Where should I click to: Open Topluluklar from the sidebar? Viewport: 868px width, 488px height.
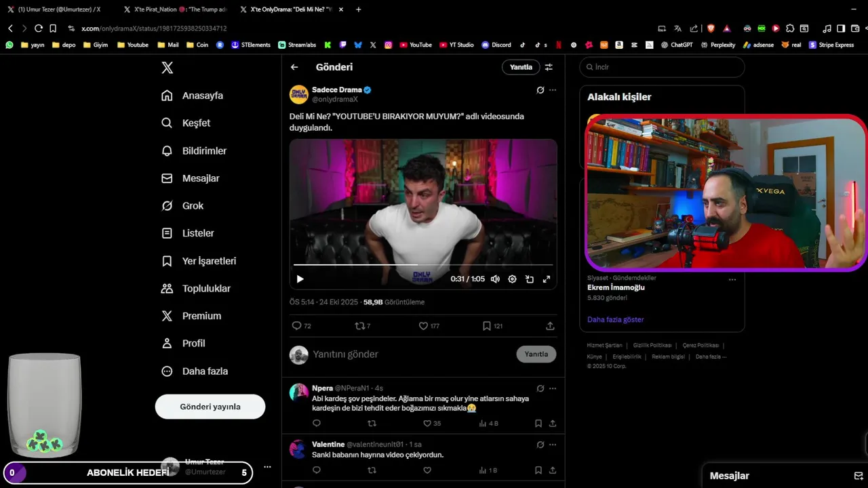coord(195,288)
